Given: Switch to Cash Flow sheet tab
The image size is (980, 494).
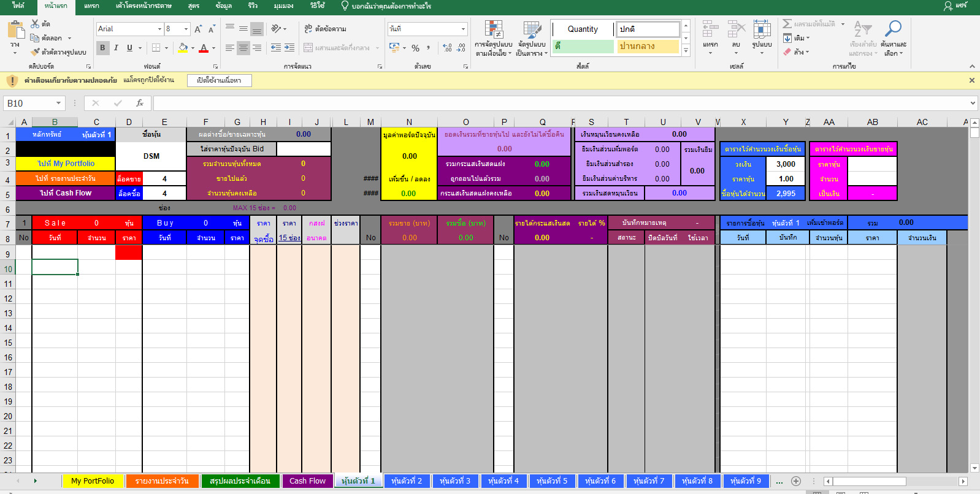Looking at the screenshot, I should tap(307, 481).
